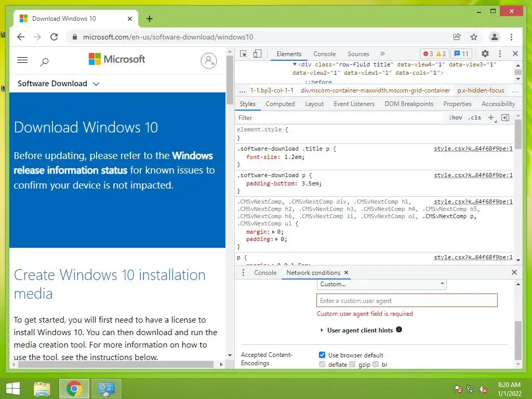Toggle device toolbar icon in DevTools
The width and height of the screenshot is (532, 399).
(x=258, y=54)
